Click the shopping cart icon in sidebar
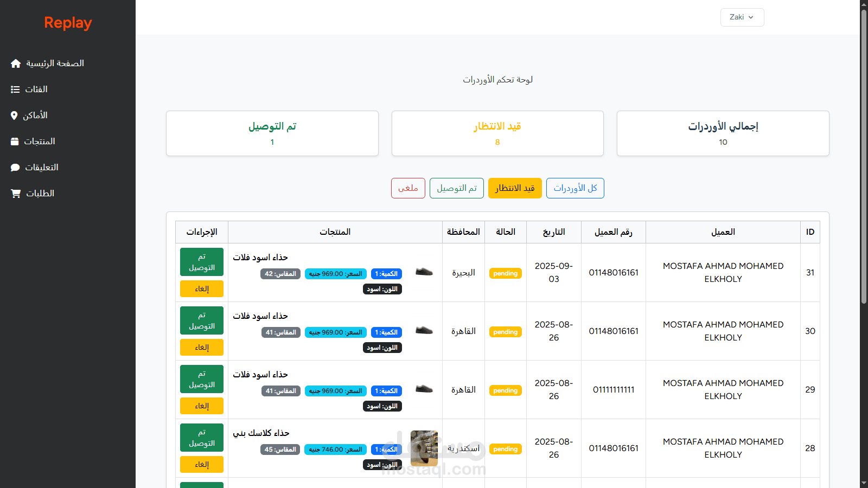868x488 pixels. click(16, 194)
